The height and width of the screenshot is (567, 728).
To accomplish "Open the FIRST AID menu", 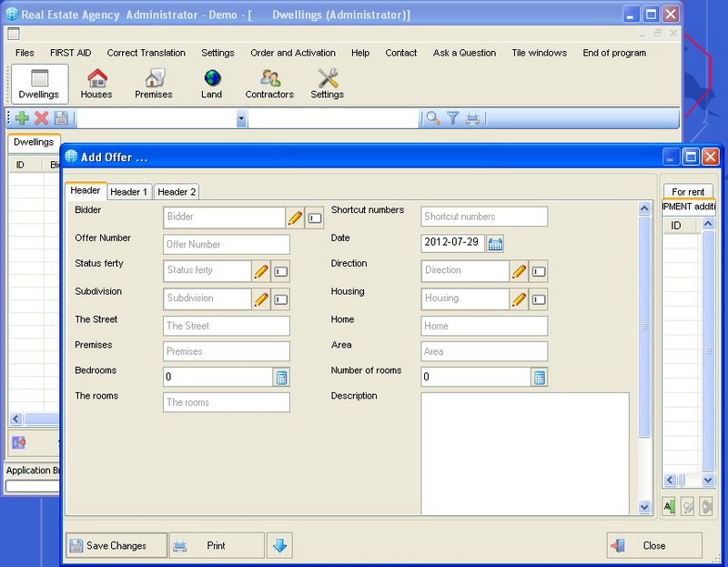I will click(x=71, y=53).
